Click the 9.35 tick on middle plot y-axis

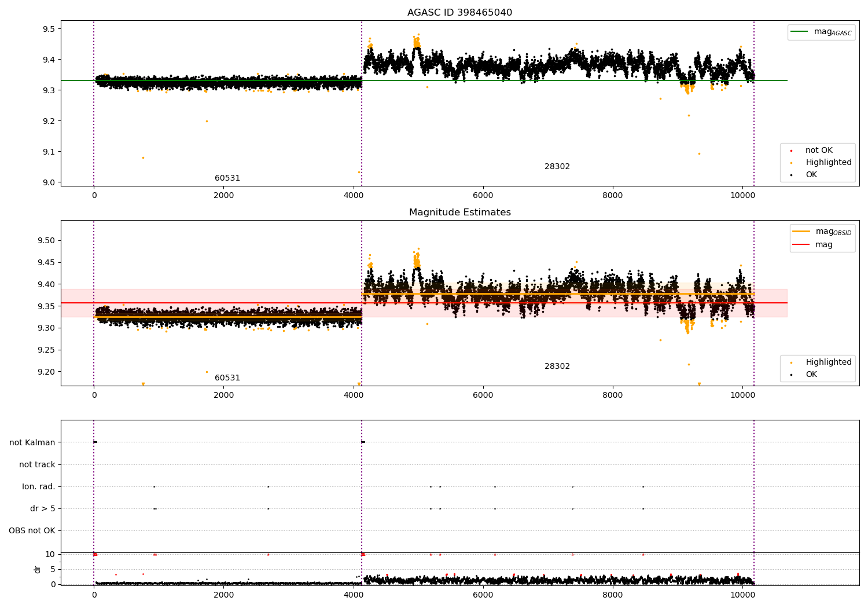tap(46, 306)
